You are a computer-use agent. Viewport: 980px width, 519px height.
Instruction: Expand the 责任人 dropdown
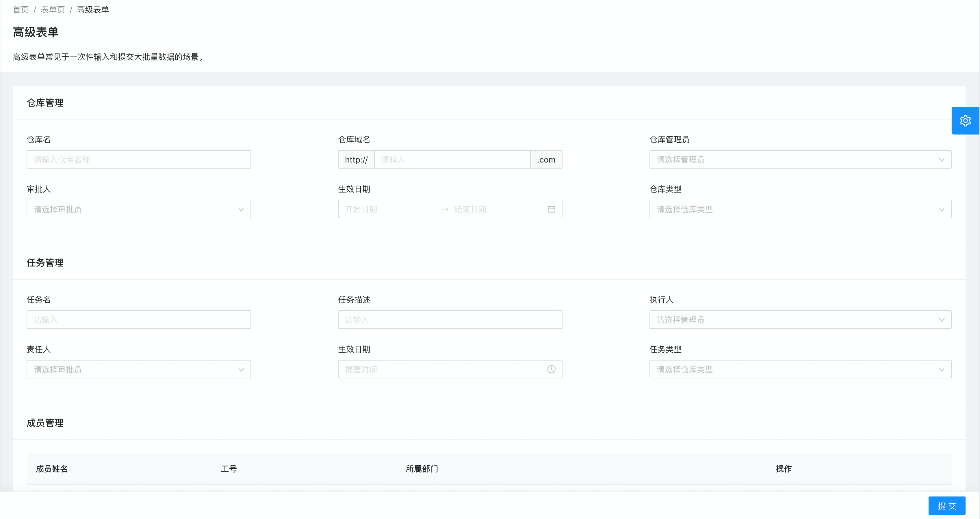click(x=138, y=369)
